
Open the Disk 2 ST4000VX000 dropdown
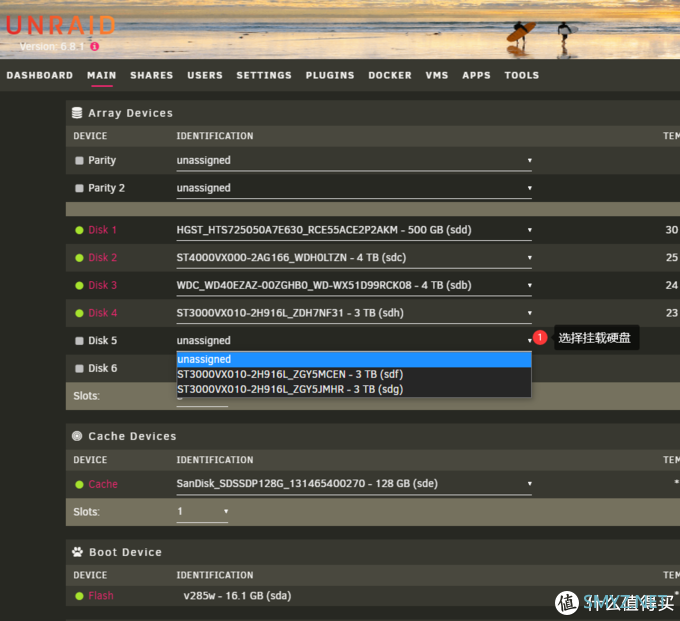tap(354, 258)
